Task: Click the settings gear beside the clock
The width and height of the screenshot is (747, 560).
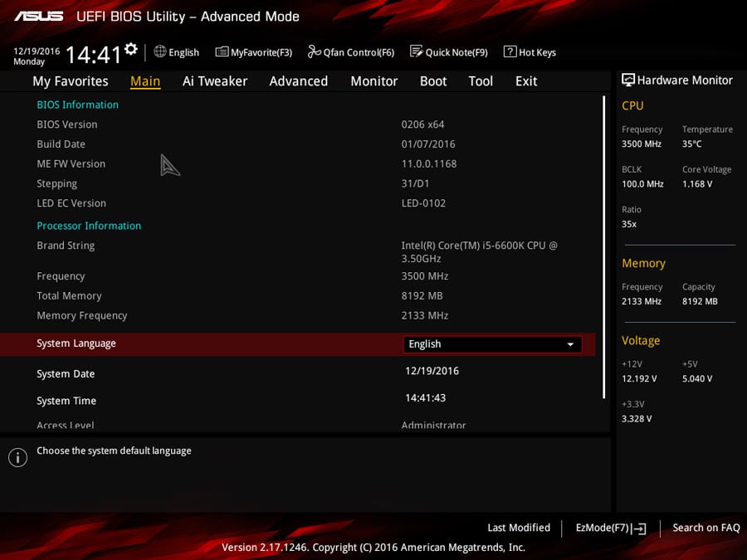Action: [x=131, y=49]
